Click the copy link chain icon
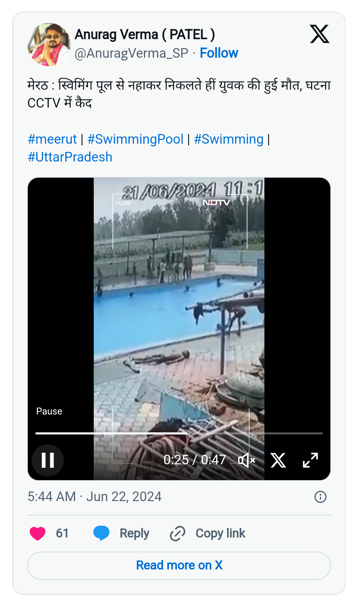Viewport: 364px width, 597px height. (178, 533)
